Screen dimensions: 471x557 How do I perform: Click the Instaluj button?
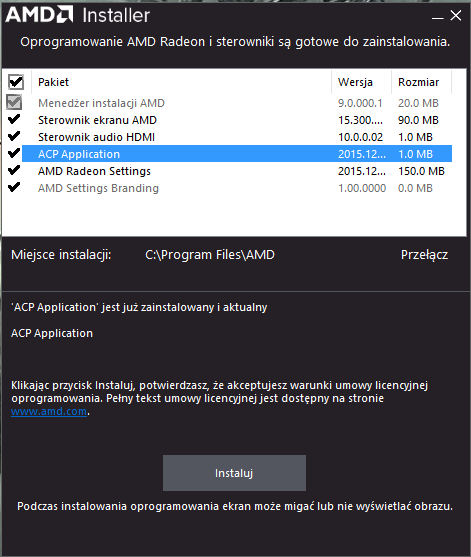click(234, 473)
